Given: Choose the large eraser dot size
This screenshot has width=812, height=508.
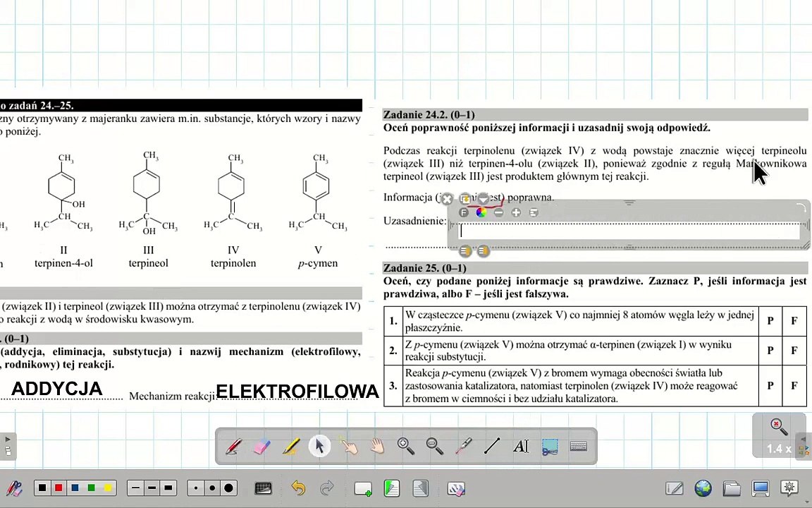Looking at the screenshot, I should 228,488.
